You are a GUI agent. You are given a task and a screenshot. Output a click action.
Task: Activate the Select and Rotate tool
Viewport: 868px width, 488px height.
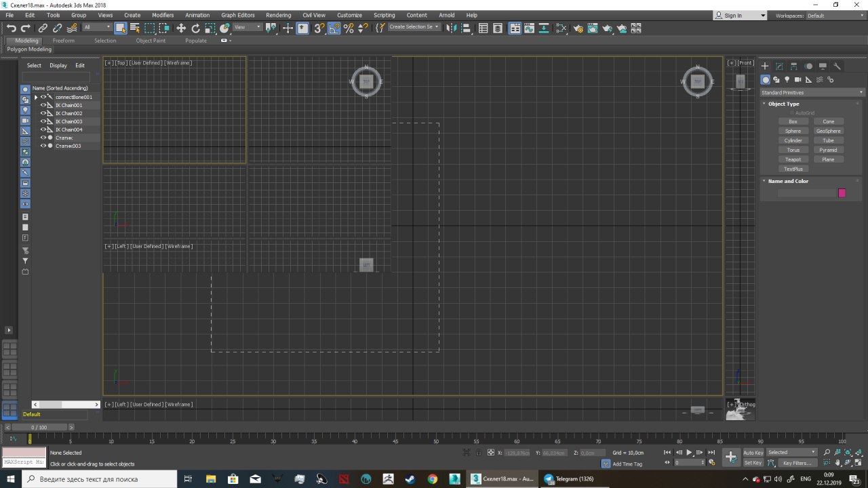coord(196,28)
